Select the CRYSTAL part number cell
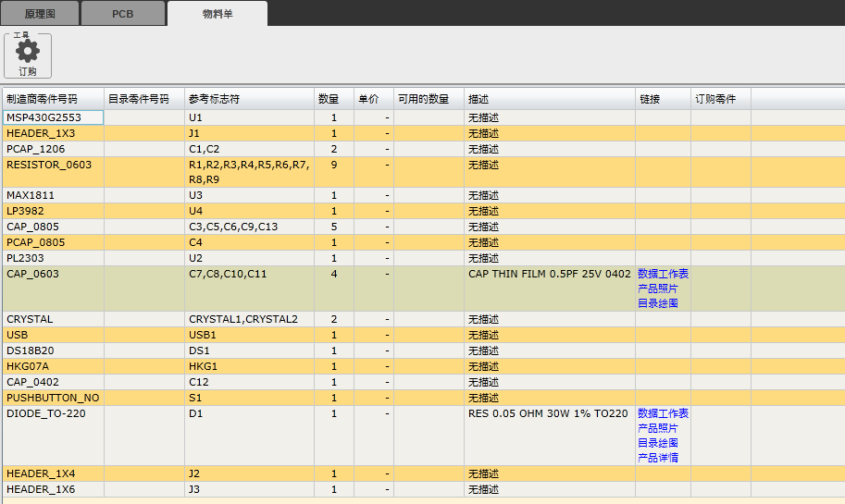 pyautogui.click(x=54, y=319)
